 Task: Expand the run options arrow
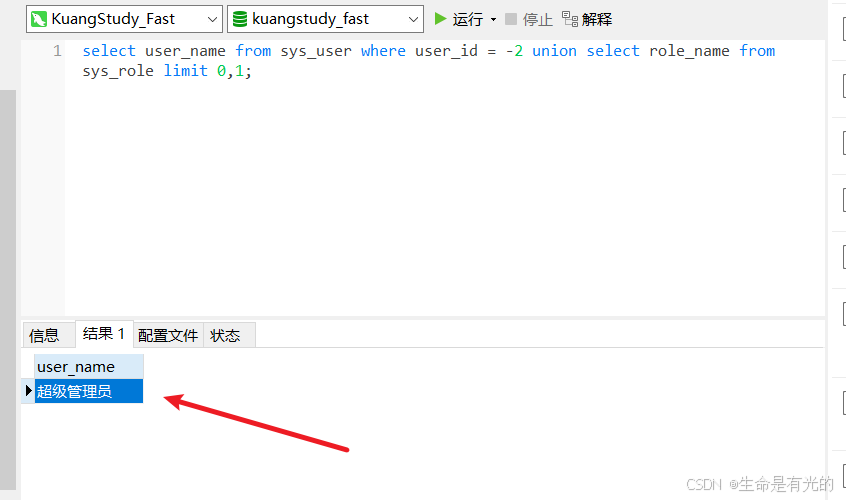[x=493, y=20]
